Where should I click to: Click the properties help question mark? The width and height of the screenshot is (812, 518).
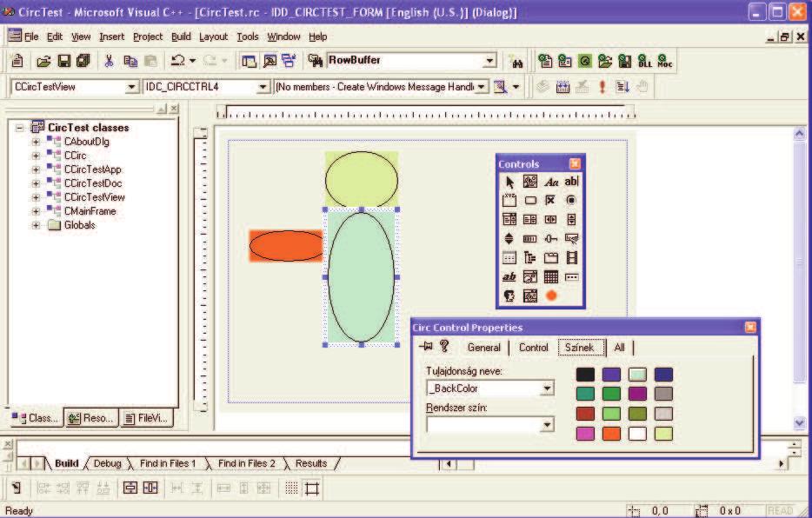pos(444,346)
